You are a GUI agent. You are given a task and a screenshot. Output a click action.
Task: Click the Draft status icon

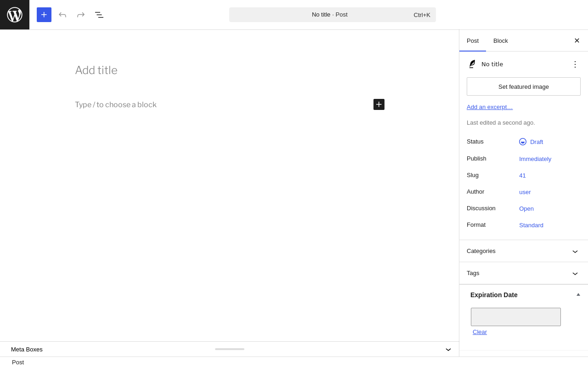tap(523, 142)
